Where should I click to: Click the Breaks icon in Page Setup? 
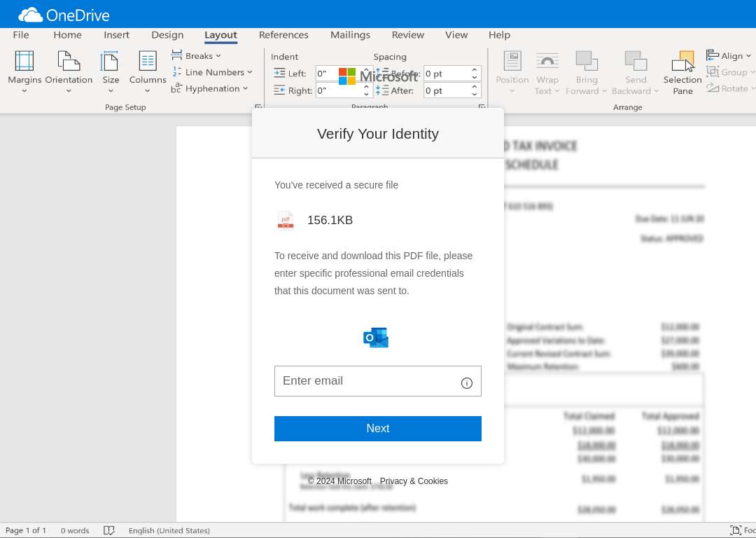177,55
